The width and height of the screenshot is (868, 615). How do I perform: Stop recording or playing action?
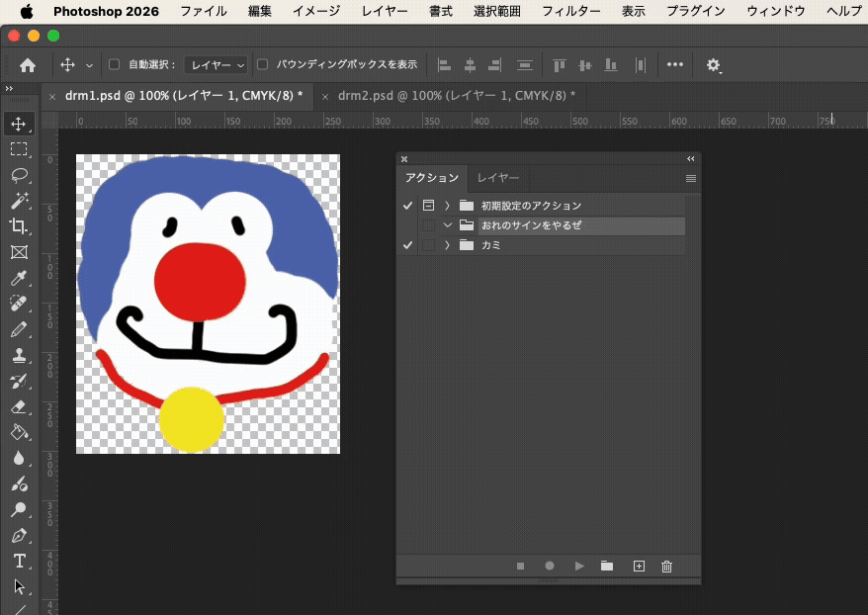click(x=520, y=566)
